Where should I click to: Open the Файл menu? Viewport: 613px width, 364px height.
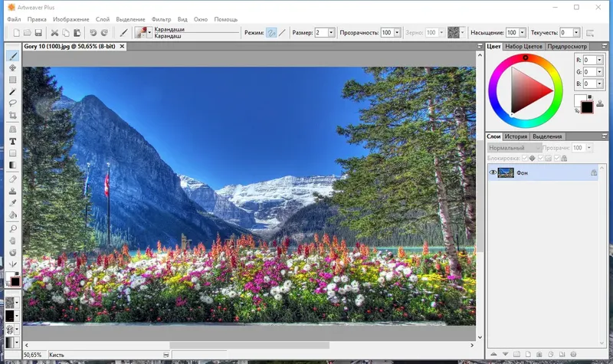[x=14, y=19]
